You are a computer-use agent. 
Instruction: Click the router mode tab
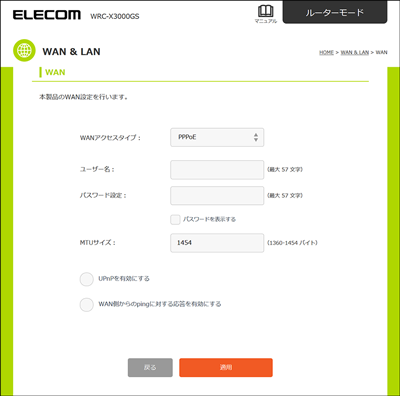(x=335, y=12)
